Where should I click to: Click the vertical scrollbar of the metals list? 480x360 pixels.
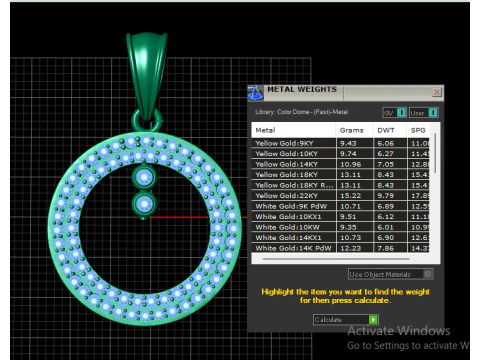coord(435,153)
